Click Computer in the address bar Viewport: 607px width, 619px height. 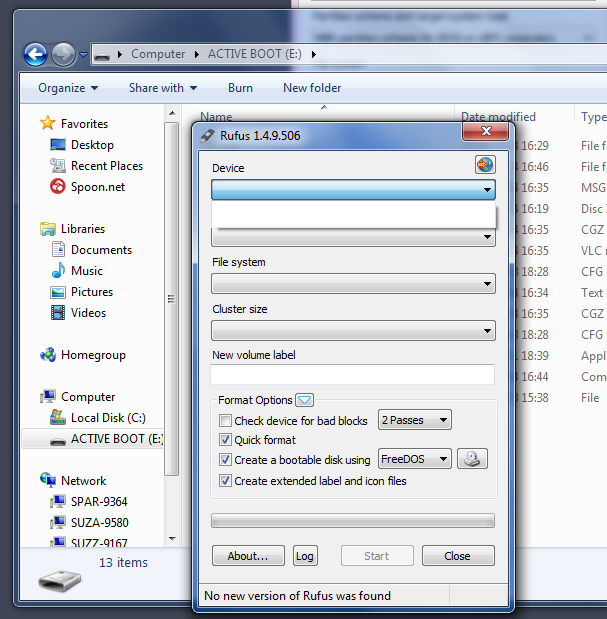tap(158, 54)
